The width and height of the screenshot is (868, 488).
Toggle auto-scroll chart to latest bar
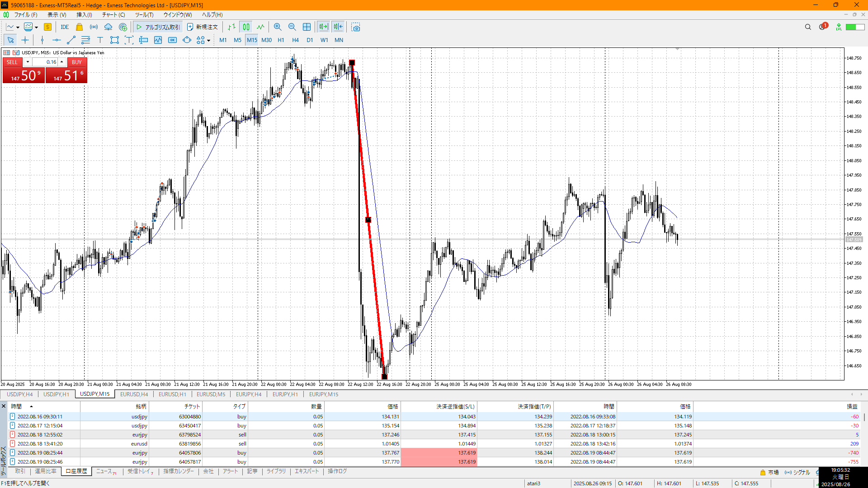point(323,27)
